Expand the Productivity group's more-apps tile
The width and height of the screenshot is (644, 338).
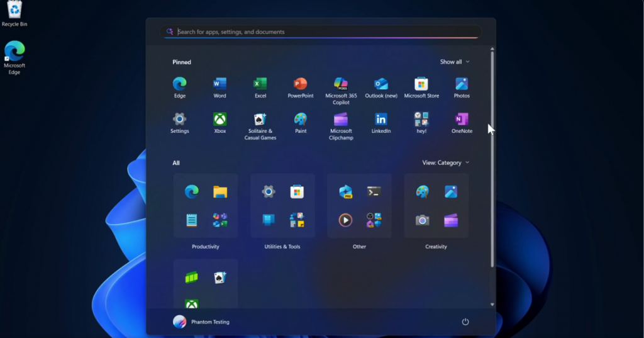[220, 220]
